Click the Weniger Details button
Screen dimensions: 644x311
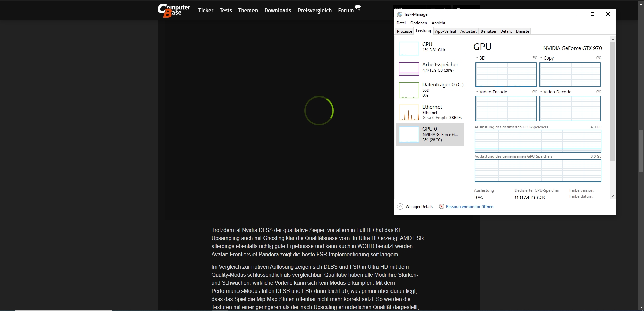click(x=415, y=207)
